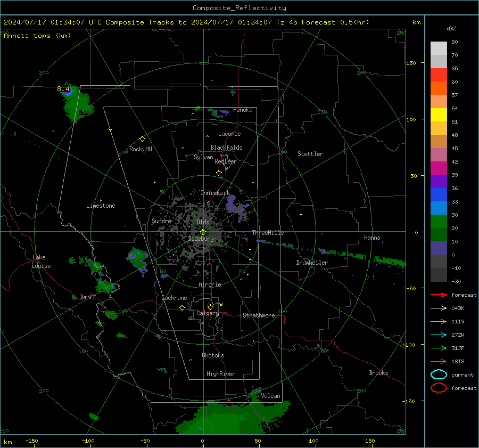The width and height of the screenshot is (479, 448).
Task: Click the magenta 18TS arrow legend icon
Action: pos(439,362)
